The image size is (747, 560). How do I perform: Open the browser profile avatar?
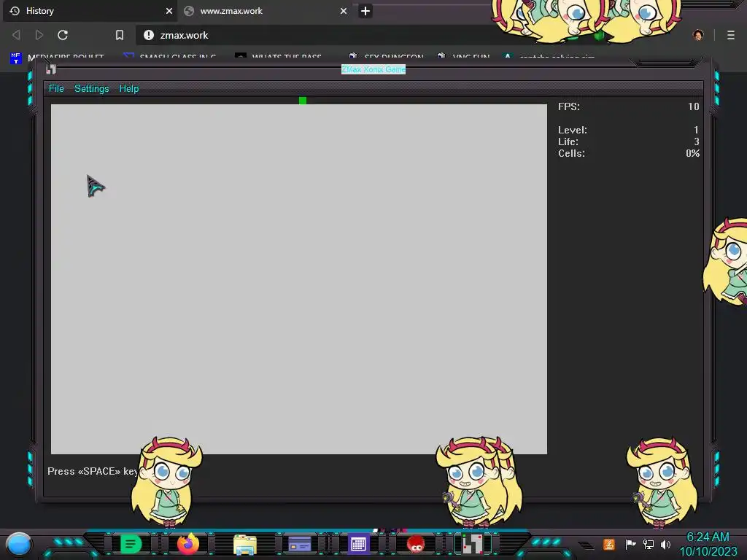[x=698, y=35]
